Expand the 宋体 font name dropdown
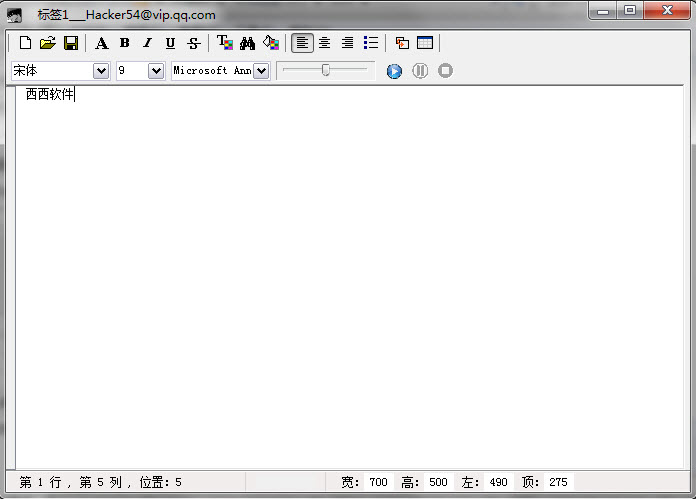The width and height of the screenshot is (696, 499). tap(101, 71)
